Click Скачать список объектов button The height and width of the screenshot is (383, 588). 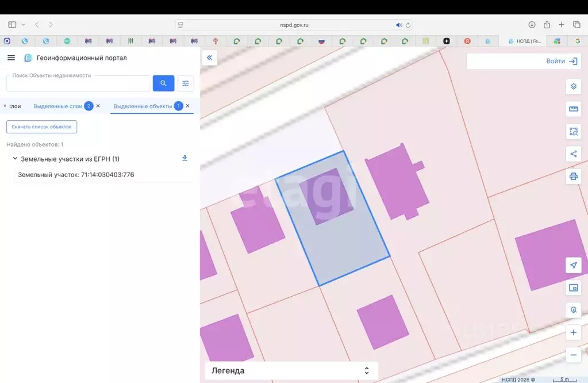(x=41, y=127)
